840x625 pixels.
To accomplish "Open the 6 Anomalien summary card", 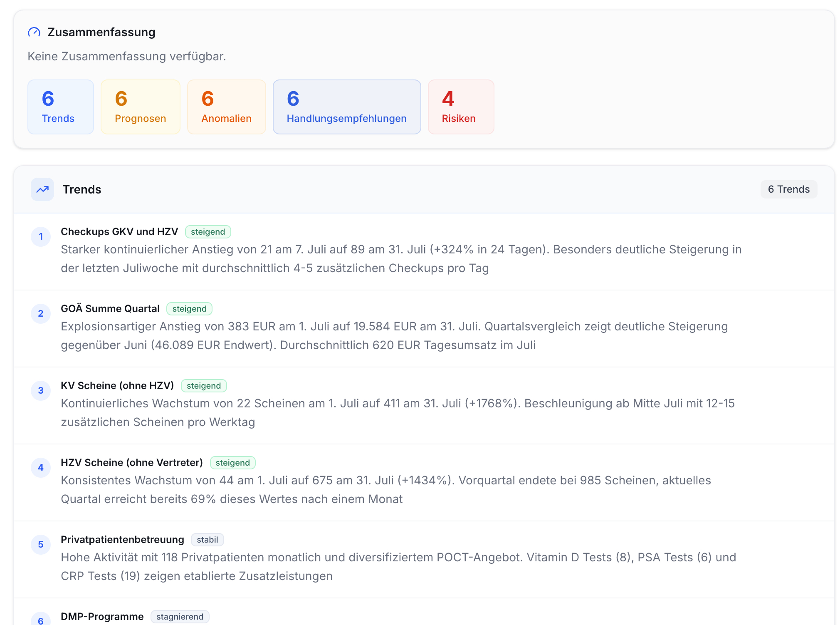I will [227, 107].
